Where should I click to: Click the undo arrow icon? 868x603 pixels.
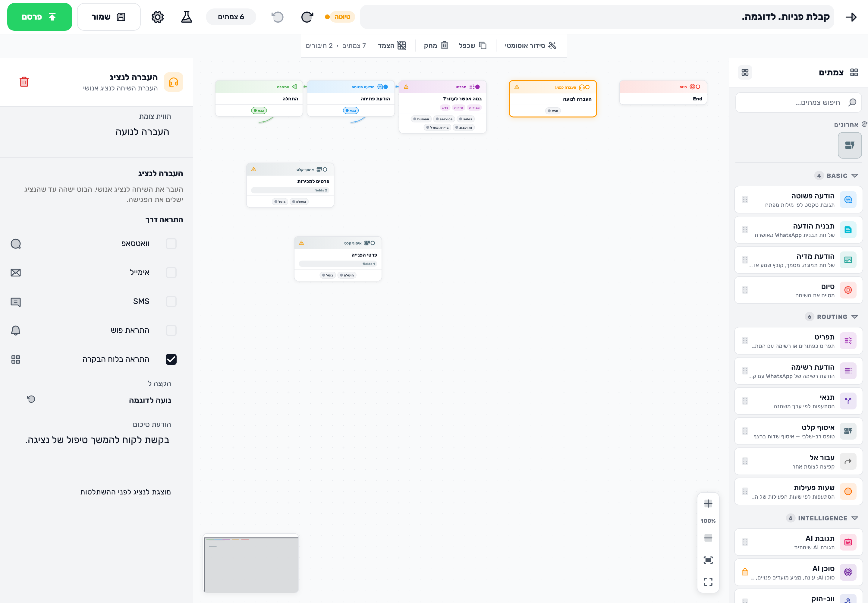tap(278, 17)
